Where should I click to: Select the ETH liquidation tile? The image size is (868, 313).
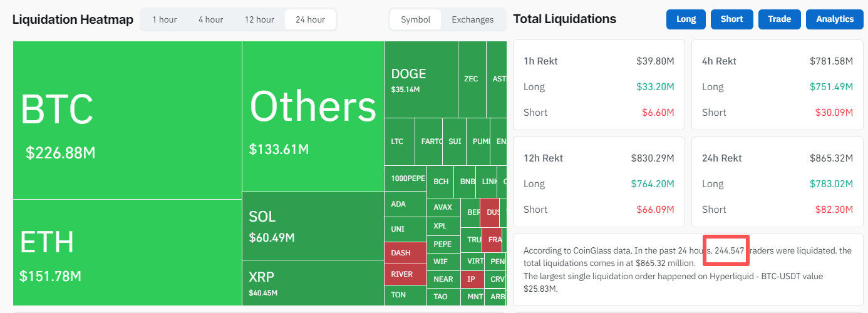127,252
